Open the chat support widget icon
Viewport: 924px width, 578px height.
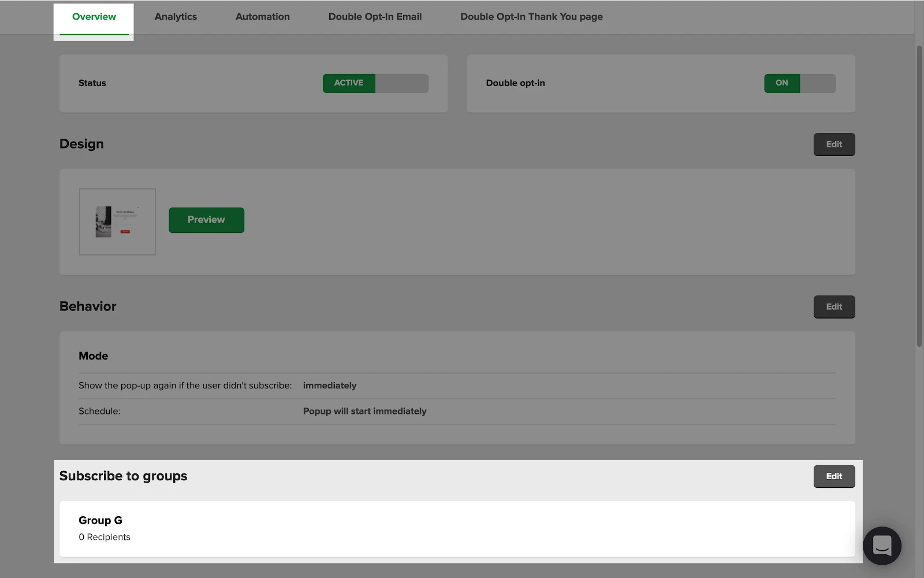coord(881,545)
